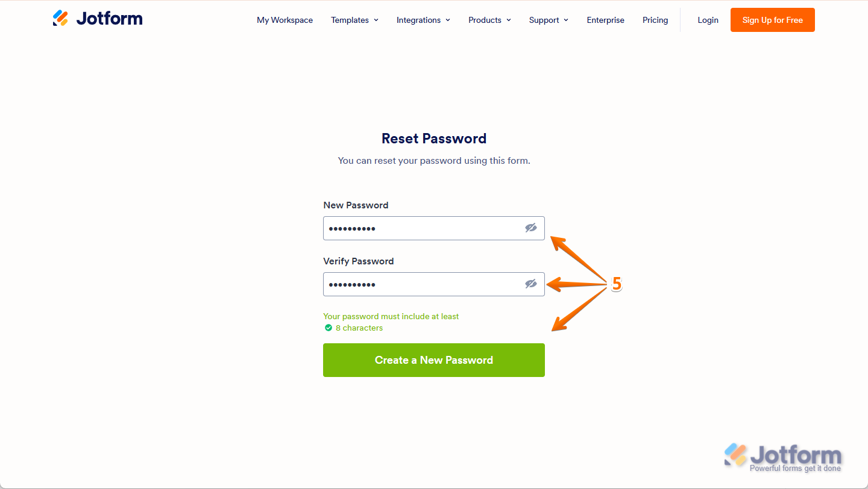View the Pricing page

tap(655, 20)
